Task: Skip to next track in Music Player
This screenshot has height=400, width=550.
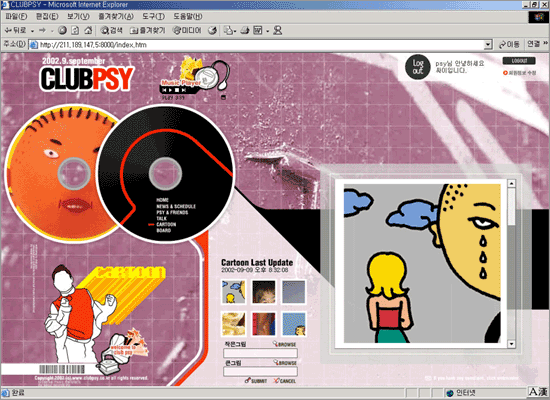Action: point(183,90)
